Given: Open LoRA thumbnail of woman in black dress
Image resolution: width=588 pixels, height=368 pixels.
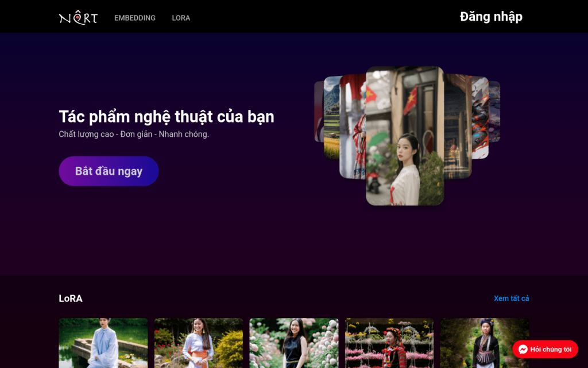Looking at the screenshot, I should [x=294, y=343].
